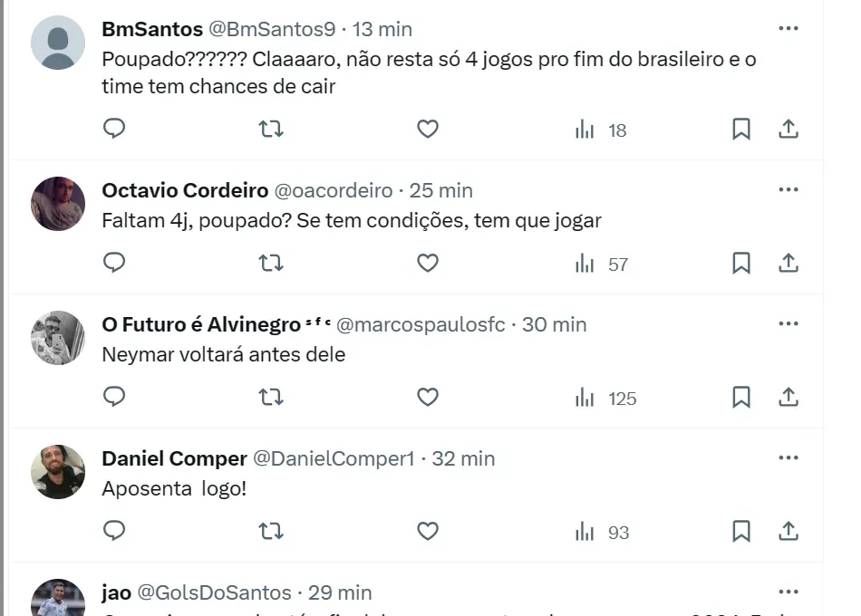Viewport: 861px width, 616px height.
Task: Expand more options on O Futuro é Alvinegro tweet
Action: (788, 324)
